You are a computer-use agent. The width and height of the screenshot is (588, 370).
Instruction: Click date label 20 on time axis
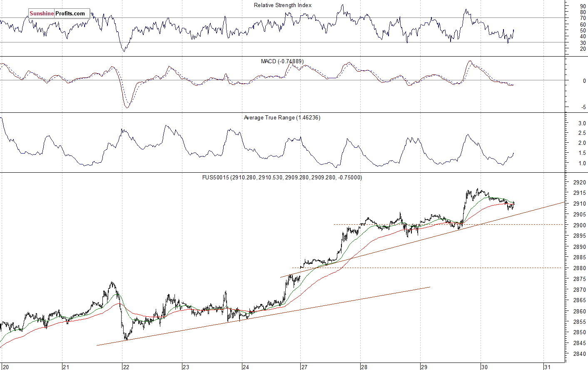[x=5, y=367]
